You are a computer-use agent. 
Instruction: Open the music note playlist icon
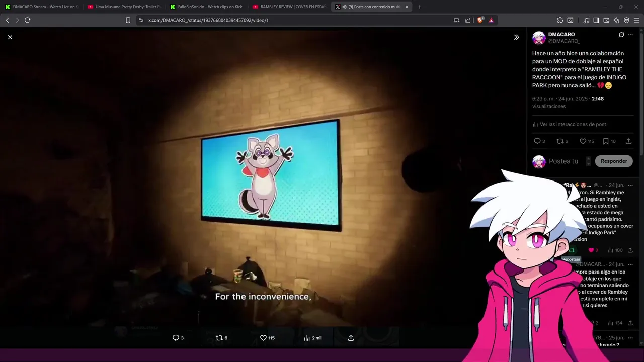[586, 20]
